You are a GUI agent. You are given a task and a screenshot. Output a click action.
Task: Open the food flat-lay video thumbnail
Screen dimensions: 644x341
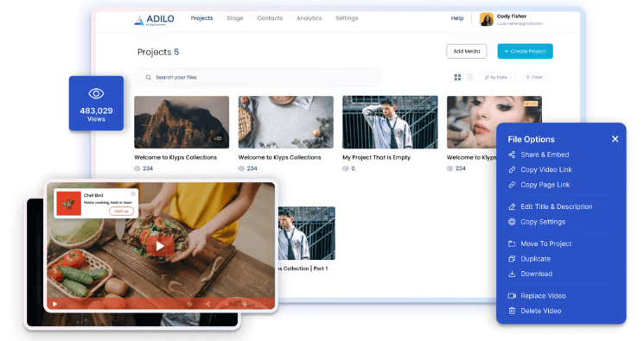pos(286,123)
